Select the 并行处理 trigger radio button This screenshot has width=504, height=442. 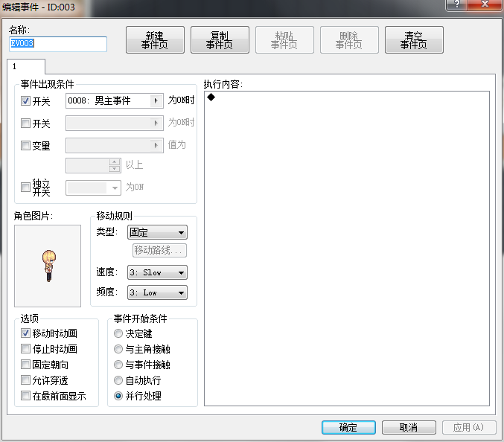point(118,396)
